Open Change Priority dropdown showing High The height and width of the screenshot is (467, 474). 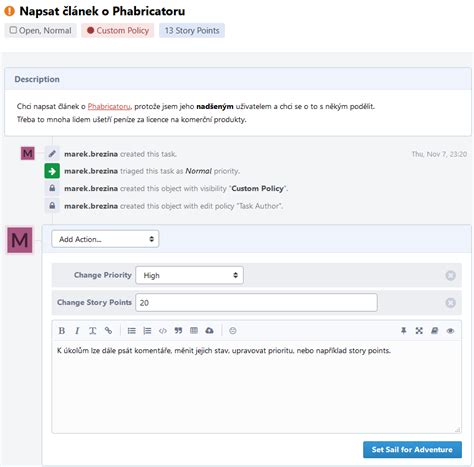(189, 275)
